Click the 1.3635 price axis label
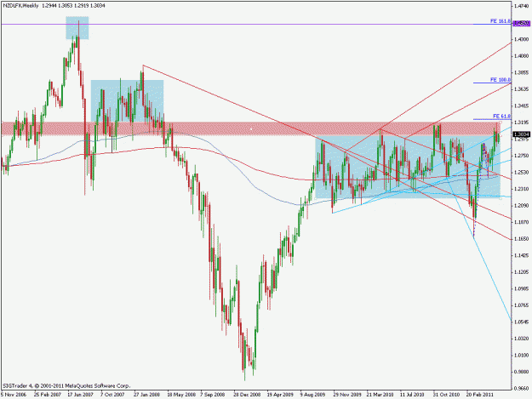The width and height of the screenshot is (532, 399). pyautogui.click(x=523, y=89)
